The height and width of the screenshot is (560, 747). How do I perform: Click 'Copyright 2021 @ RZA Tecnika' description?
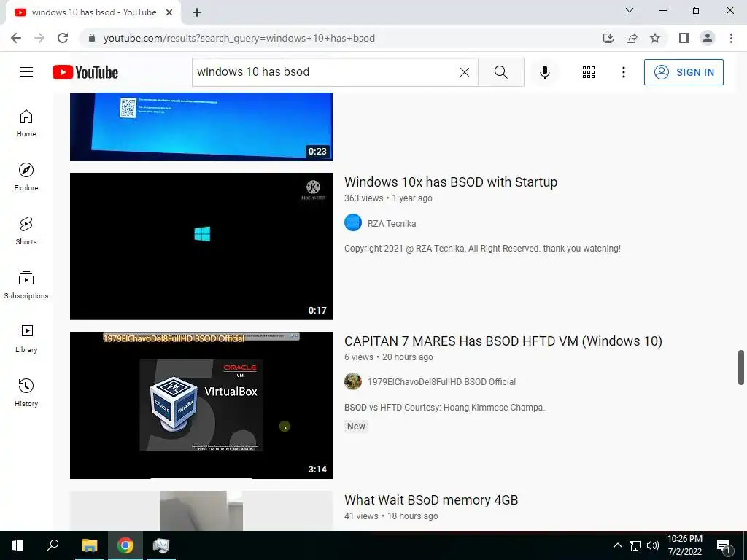pos(483,248)
